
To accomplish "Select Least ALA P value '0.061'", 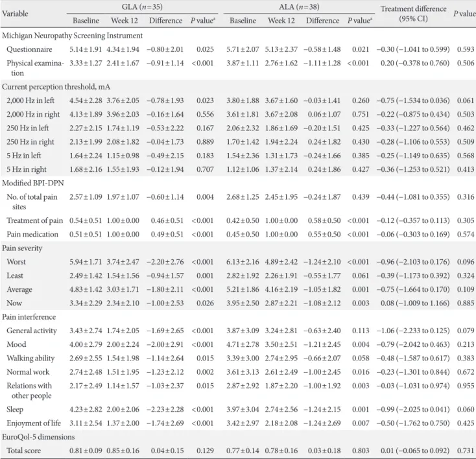I will click(361, 276).
